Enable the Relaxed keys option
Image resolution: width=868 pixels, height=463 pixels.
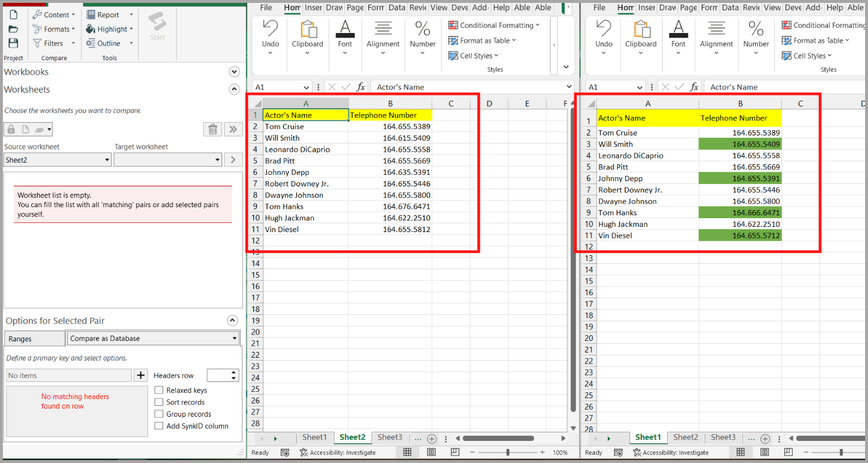point(159,390)
